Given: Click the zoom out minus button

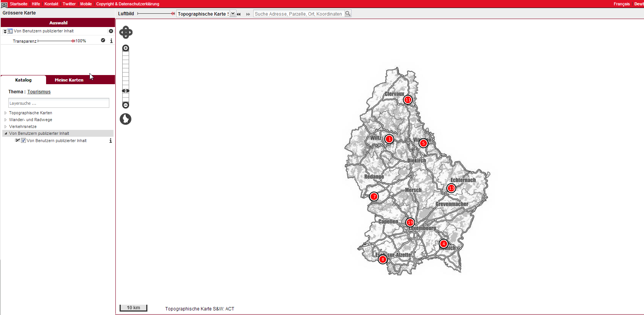Looking at the screenshot, I should tap(126, 105).
